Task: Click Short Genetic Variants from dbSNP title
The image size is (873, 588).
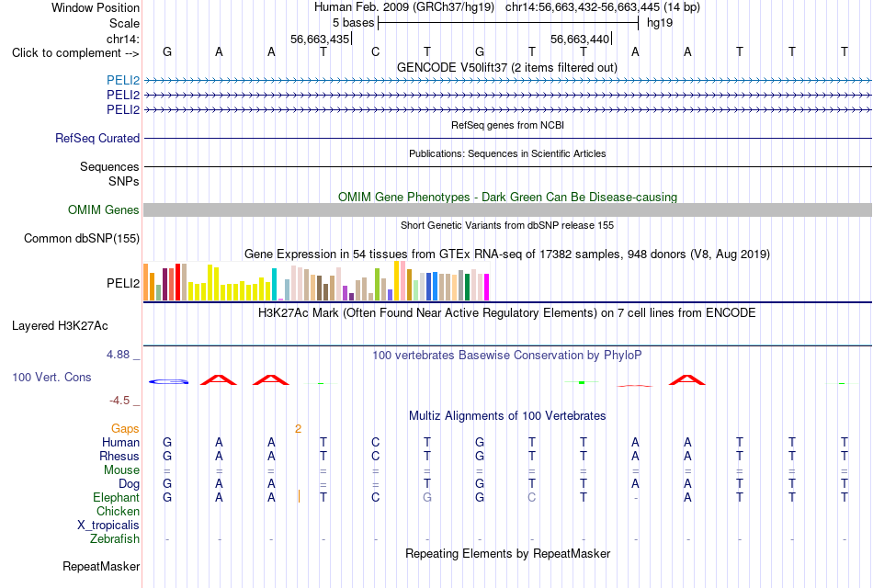Action: coord(507,225)
